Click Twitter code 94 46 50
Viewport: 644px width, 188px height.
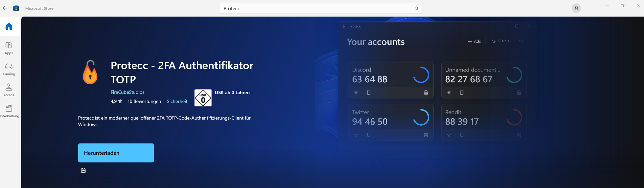370,122
